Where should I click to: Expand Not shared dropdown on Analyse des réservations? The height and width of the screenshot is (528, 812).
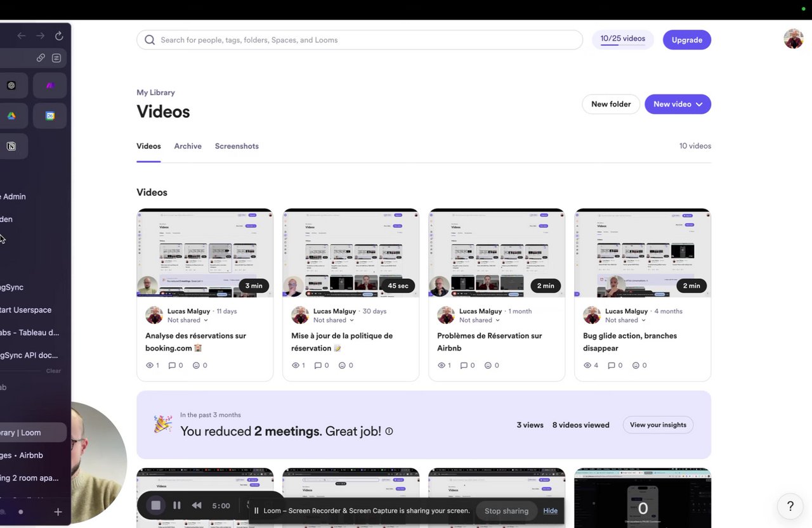188,321
